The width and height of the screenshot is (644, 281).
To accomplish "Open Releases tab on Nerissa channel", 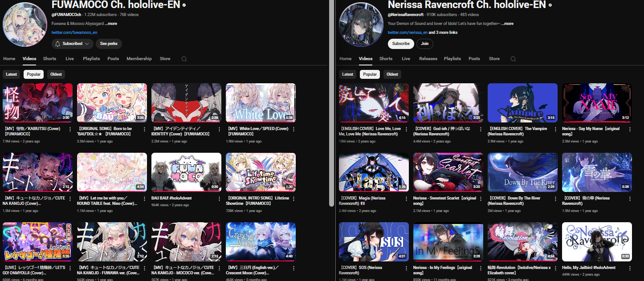I will [428, 59].
